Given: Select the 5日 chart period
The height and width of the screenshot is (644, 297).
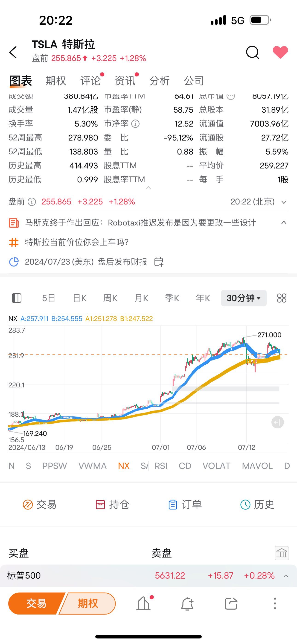Looking at the screenshot, I should click(49, 298).
